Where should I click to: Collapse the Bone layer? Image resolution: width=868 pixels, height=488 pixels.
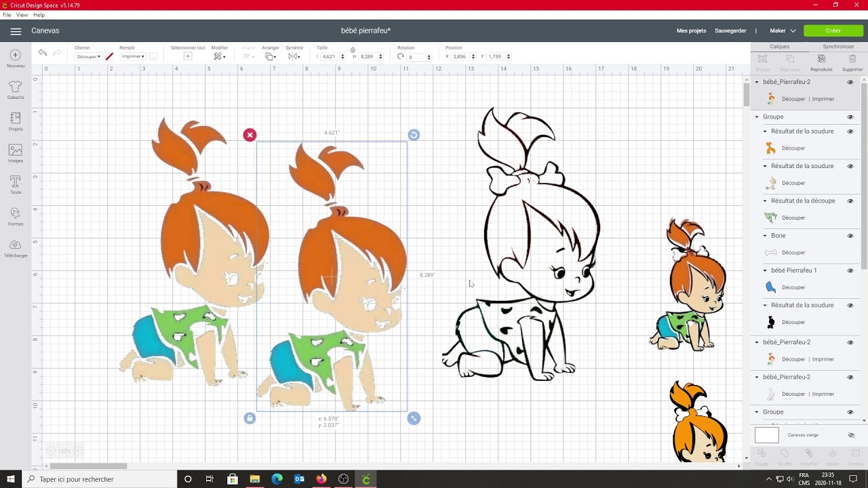[x=765, y=236]
